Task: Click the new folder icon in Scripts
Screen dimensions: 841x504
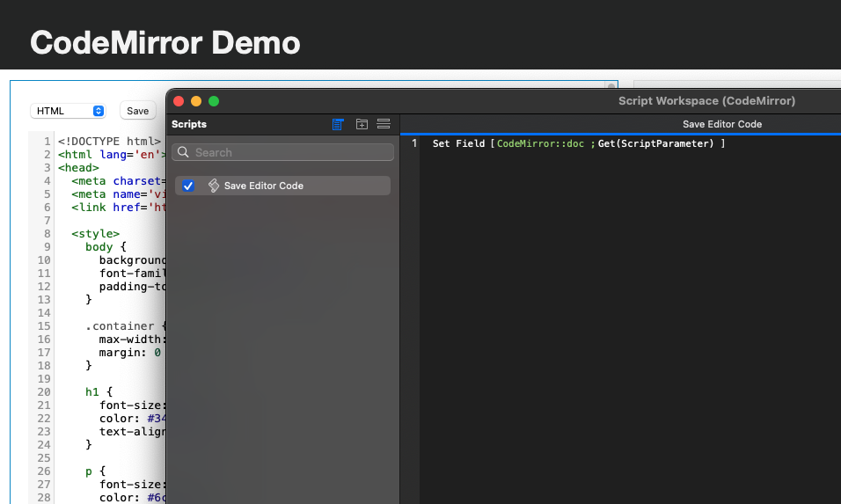Action: [x=362, y=125]
